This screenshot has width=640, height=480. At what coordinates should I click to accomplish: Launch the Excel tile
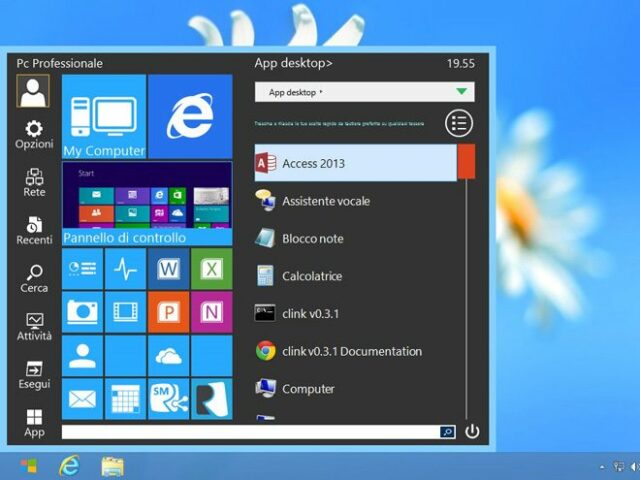211,269
